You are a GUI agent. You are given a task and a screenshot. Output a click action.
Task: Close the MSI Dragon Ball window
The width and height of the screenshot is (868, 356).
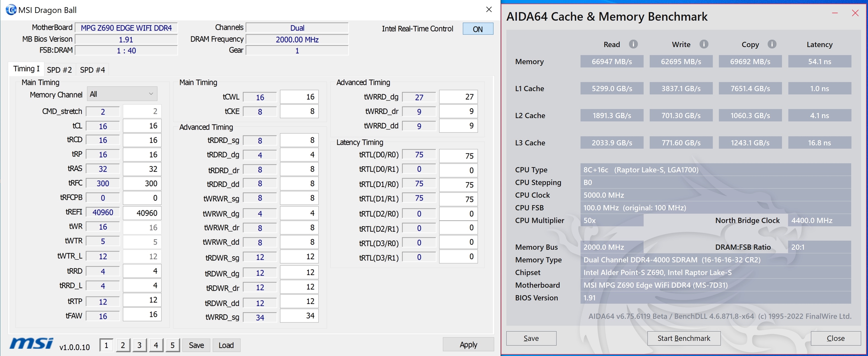[489, 9]
